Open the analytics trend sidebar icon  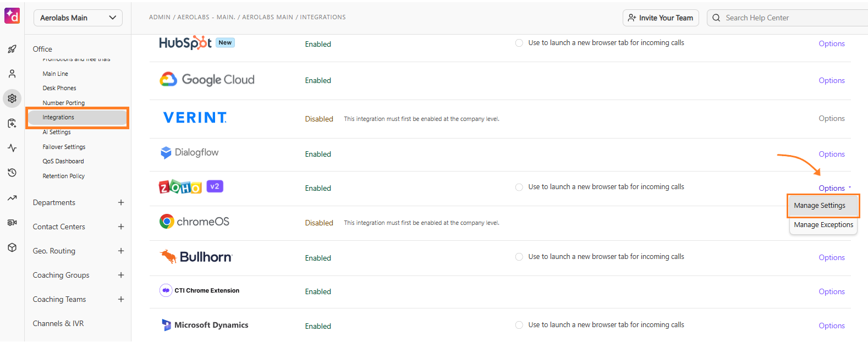pyautogui.click(x=12, y=198)
